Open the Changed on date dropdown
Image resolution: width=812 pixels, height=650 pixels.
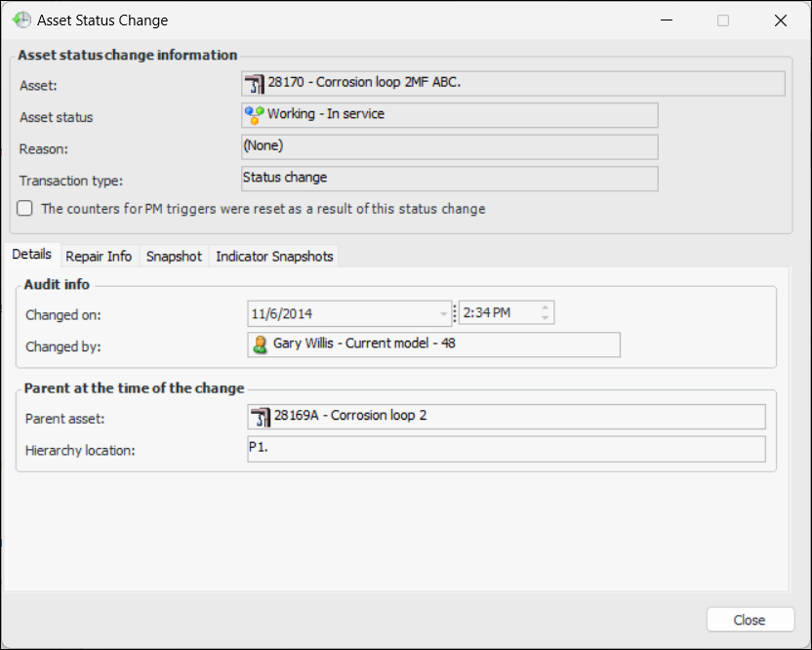pyautogui.click(x=442, y=314)
